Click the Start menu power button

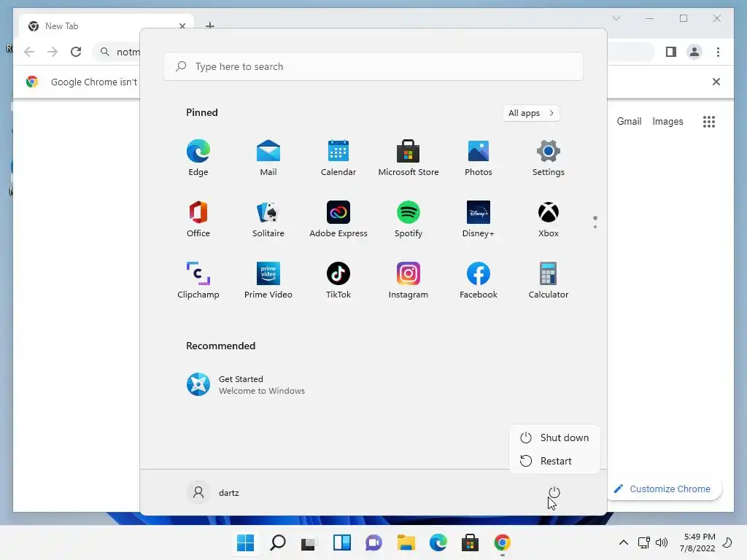[x=554, y=492]
